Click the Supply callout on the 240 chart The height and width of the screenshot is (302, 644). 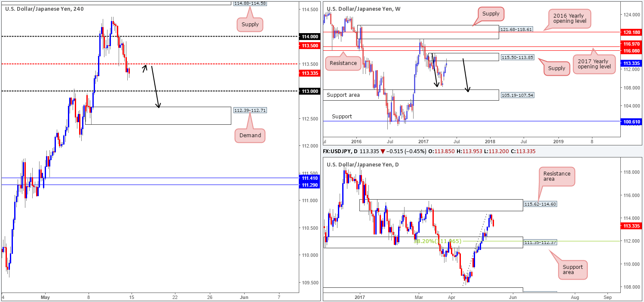pos(250,25)
